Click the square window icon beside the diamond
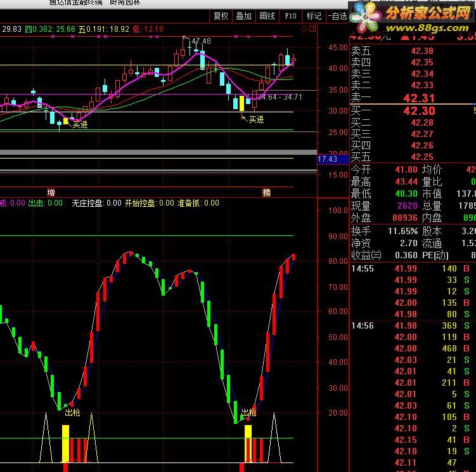The height and width of the screenshot is (472, 476). 312,29
